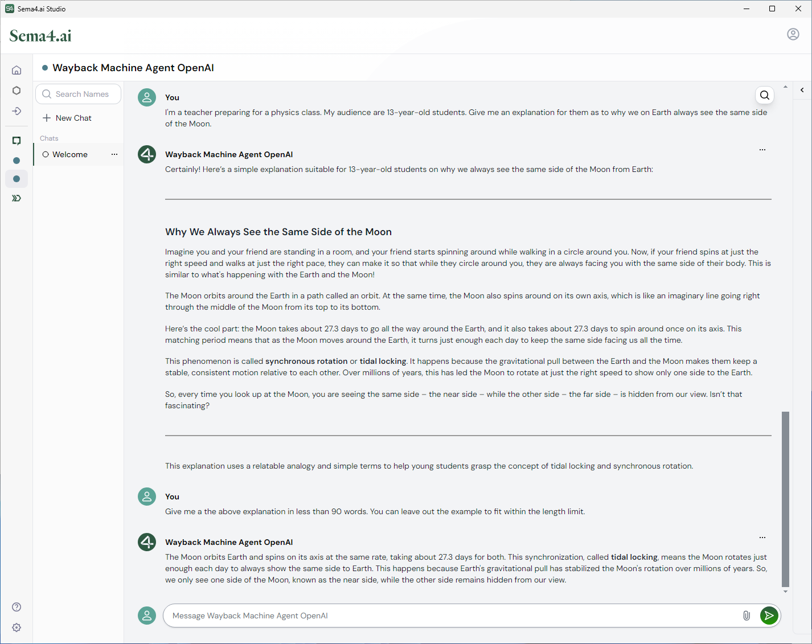
Task: Click the arrow-in-circle icon in sidebar
Action: click(x=17, y=111)
